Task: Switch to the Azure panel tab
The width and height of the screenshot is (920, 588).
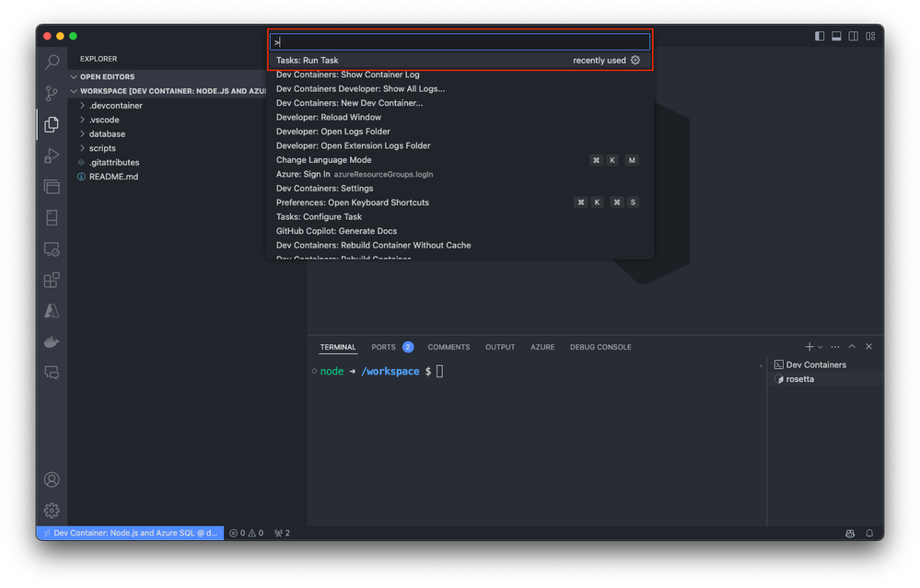Action: (x=542, y=347)
